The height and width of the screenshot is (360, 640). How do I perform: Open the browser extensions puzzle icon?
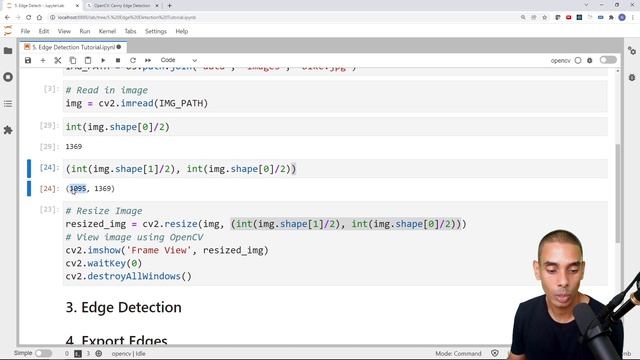pyautogui.click(x=611, y=18)
